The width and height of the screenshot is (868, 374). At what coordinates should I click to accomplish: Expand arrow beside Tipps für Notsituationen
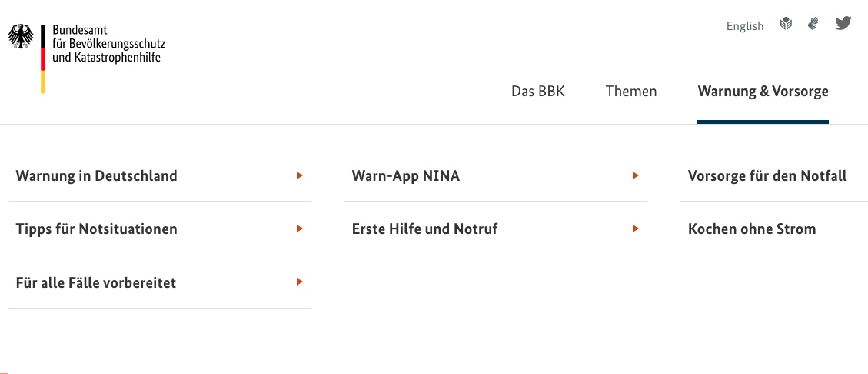pos(300,229)
